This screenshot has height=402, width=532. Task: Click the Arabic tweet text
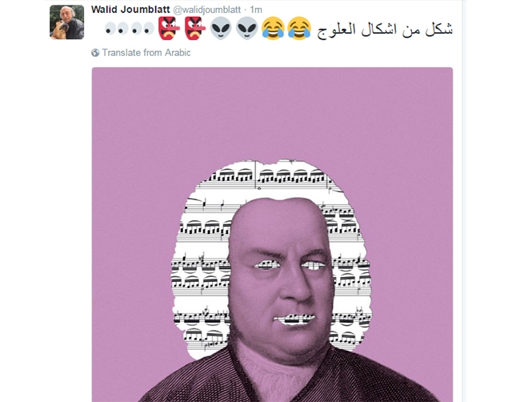(385, 29)
